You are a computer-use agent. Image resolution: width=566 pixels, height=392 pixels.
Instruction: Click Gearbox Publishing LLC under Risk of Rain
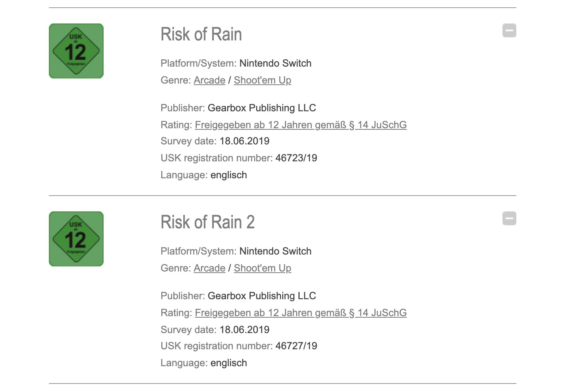click(x=261, y=108)
